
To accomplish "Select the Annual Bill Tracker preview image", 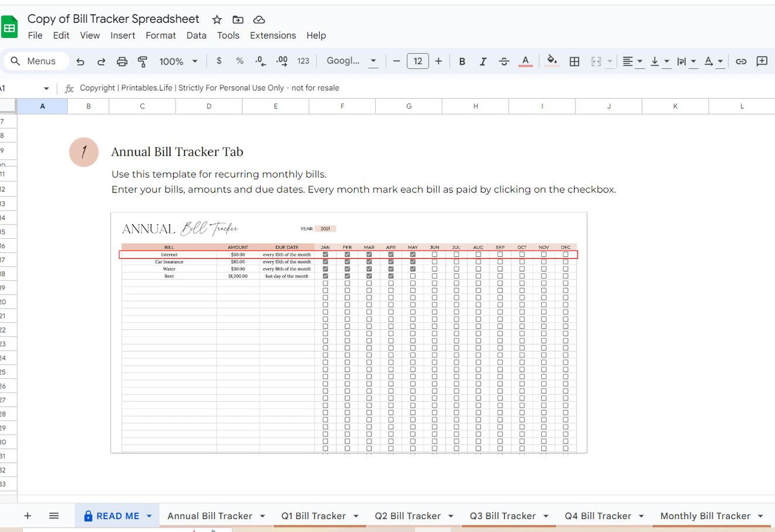I will tap(349, 332).
